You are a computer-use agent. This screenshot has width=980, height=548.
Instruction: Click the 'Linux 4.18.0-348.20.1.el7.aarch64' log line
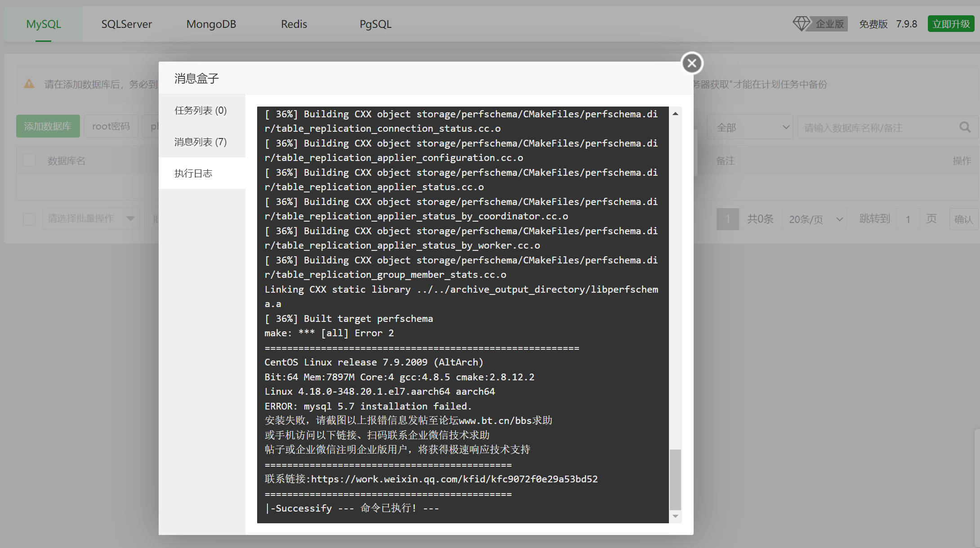point(379,392)
